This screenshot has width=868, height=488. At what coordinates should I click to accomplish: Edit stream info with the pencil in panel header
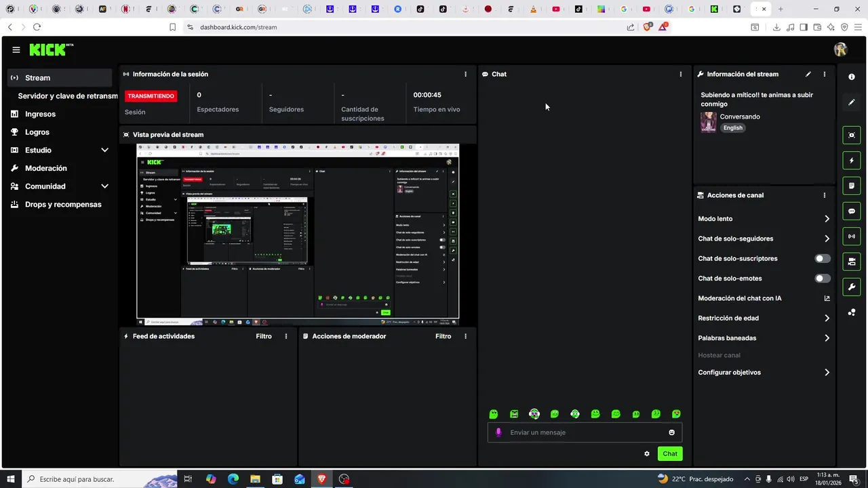808,74
